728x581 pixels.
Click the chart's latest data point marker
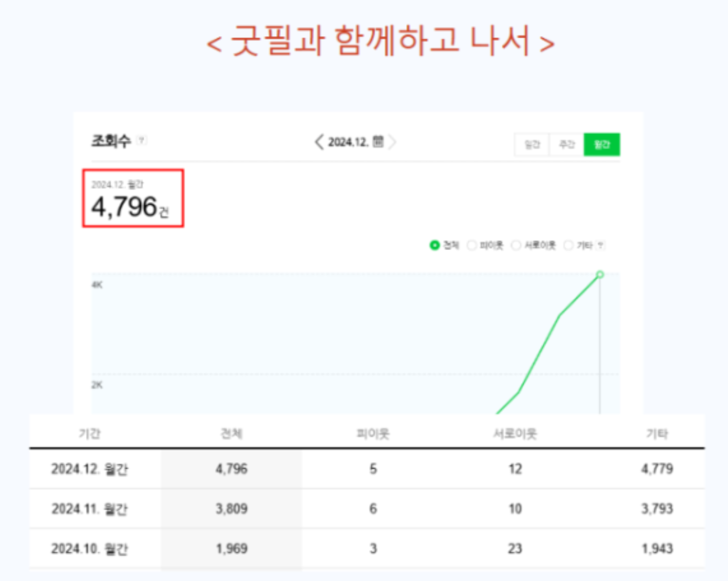(x=600, y=275)
